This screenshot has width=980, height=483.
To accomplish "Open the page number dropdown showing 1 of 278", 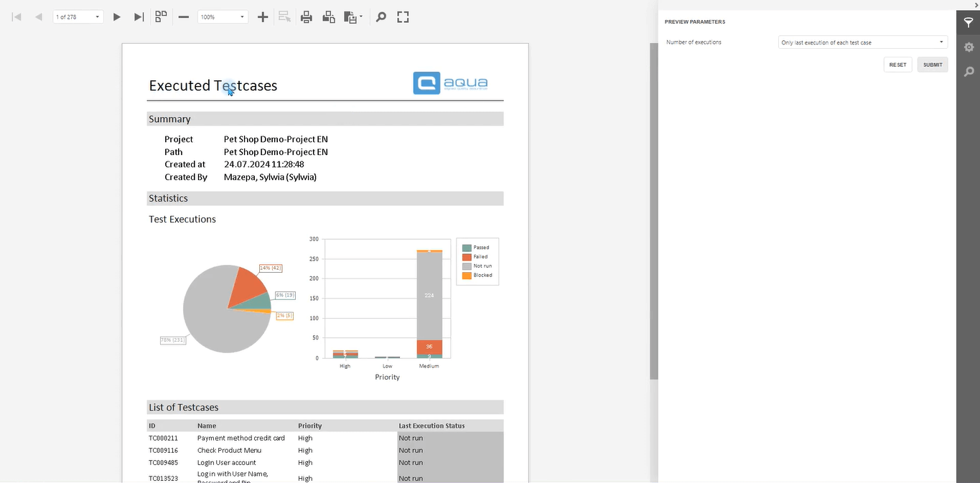I will click(78, 17).
